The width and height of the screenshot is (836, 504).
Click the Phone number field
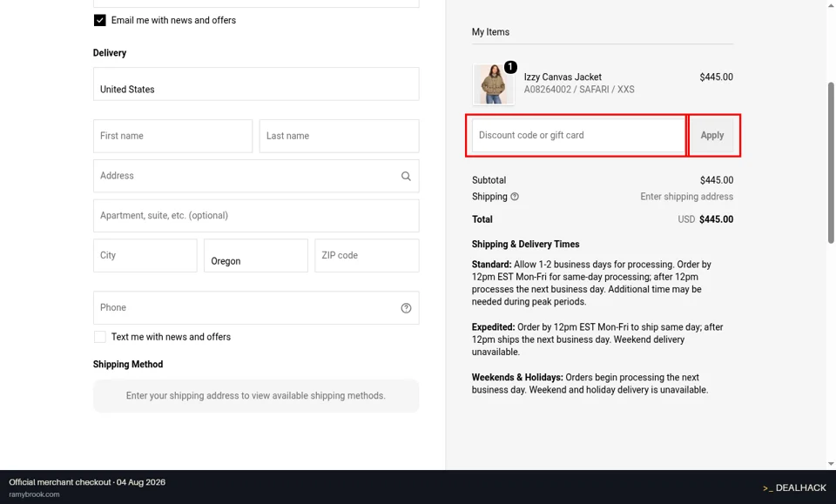tap(256, 307)
